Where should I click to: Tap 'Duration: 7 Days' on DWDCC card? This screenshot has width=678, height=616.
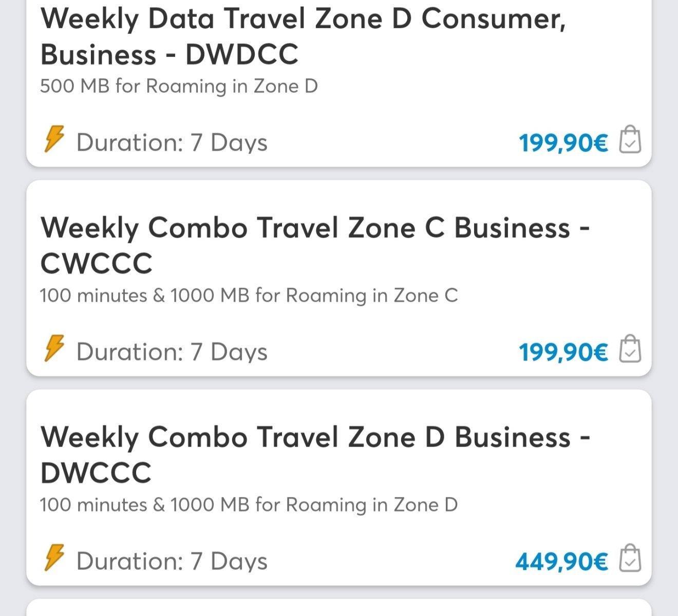click(x=172, y=143)
